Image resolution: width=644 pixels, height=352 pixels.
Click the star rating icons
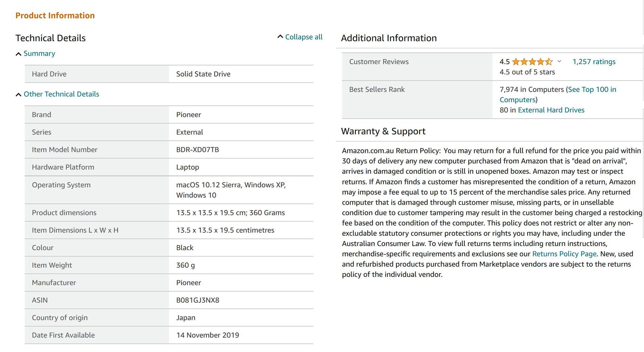click(532, 62)
